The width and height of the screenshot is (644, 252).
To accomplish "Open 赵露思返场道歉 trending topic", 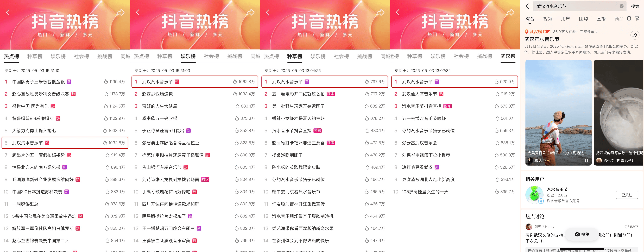I will point(157,94).
